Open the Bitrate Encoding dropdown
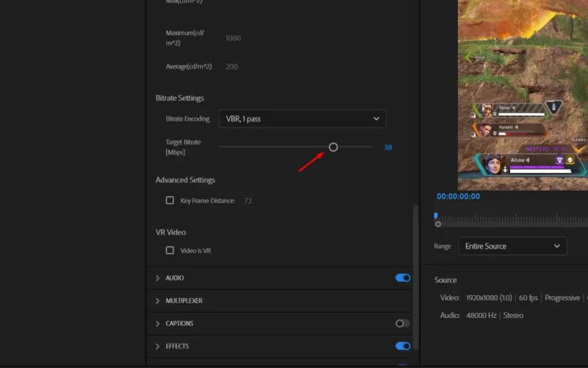Screen dimensions: 588x368 (x=302, y=118)
